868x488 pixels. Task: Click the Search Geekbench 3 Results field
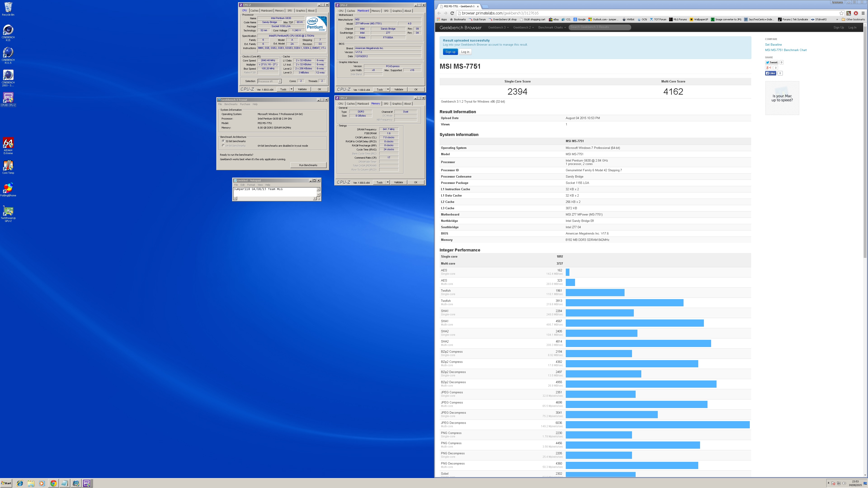click(x=600, y=27)
